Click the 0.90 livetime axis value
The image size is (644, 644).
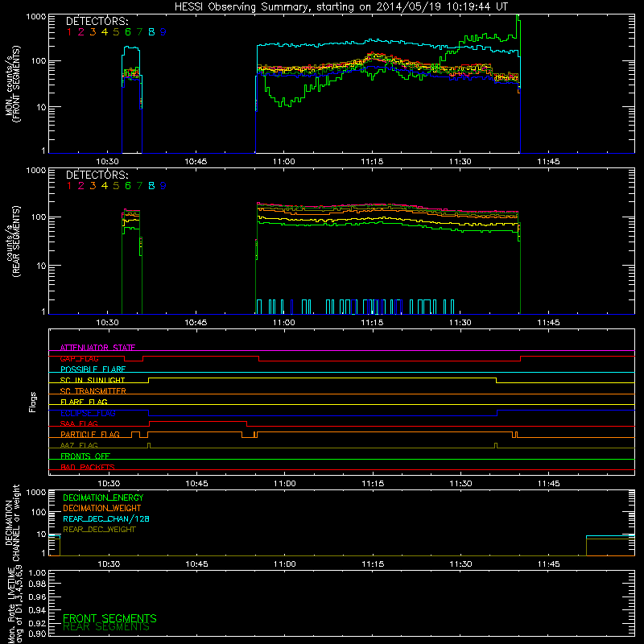[x=37, y=634]
